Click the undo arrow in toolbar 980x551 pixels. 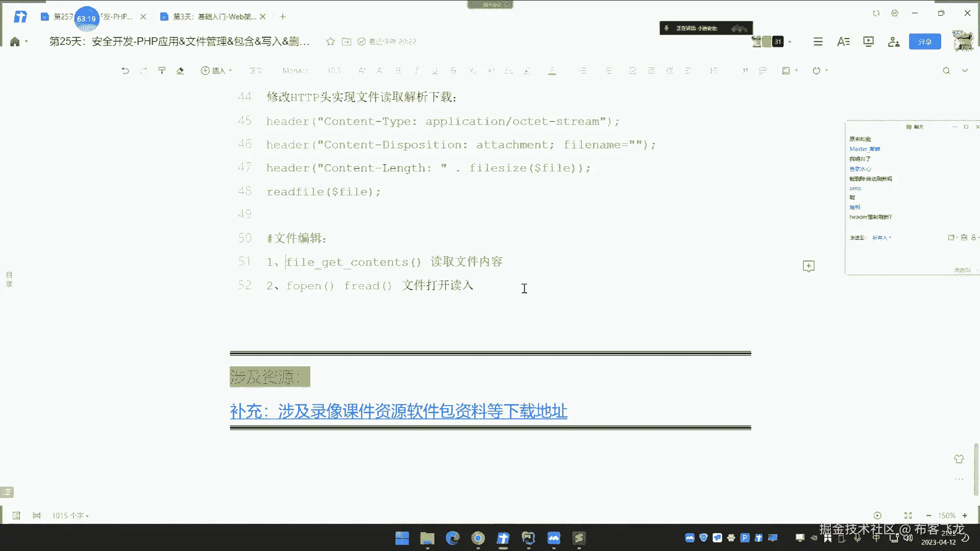pos(125,71)
